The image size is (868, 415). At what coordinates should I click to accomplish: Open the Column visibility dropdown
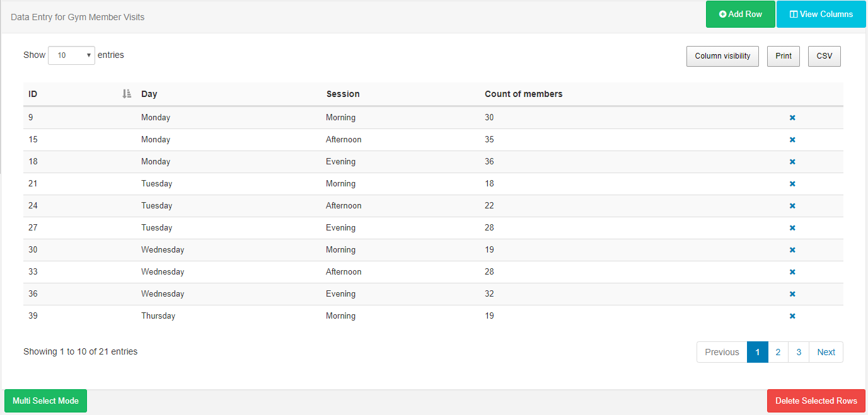click(x=722, y=56)
